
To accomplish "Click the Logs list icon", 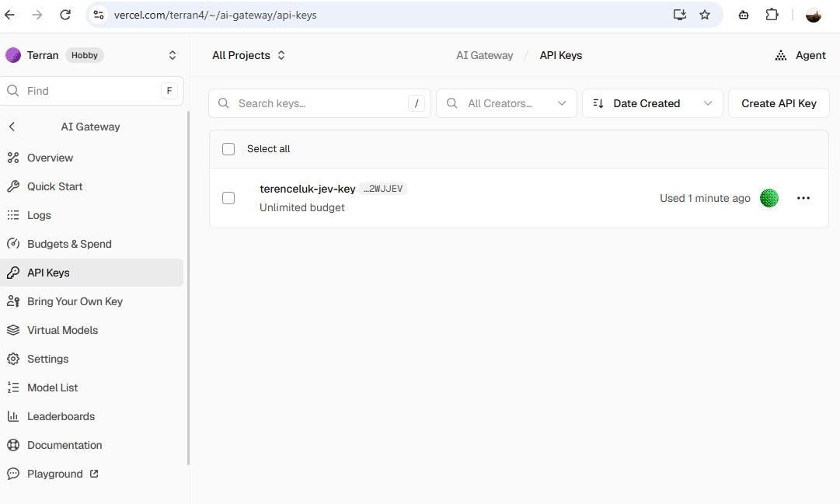I will 13,215.
